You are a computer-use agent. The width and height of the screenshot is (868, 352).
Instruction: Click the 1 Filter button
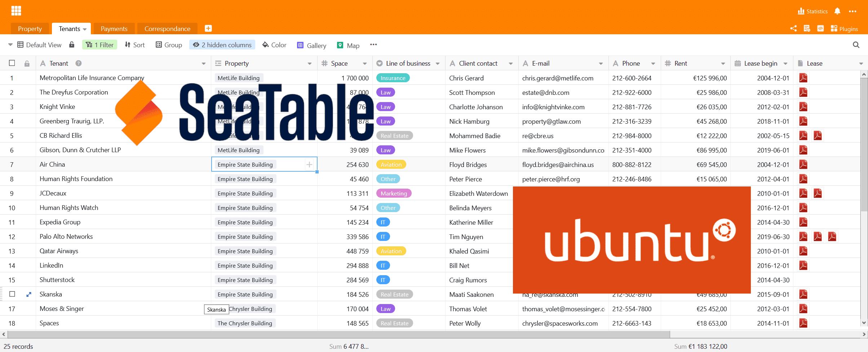point(99,45)
